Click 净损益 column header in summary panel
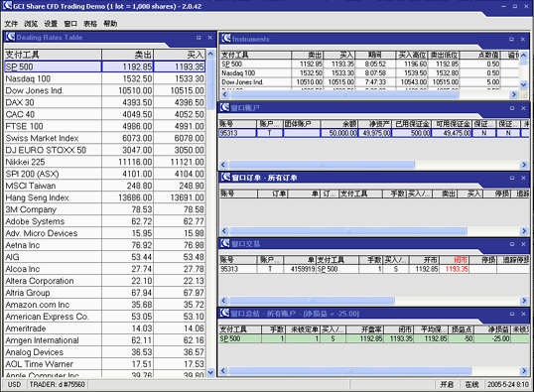The height and width of the screenshot is (392, 534). (x=492, y=329)
